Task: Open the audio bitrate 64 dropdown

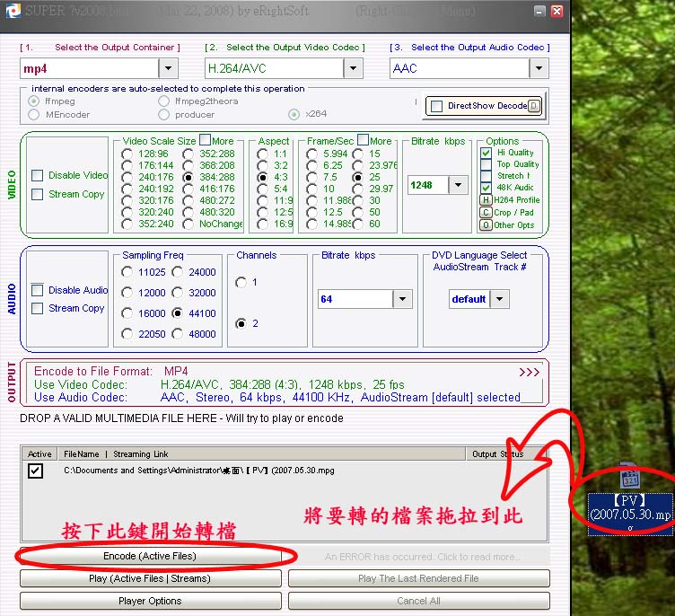Action: pyautogui.click(x=402, y=299)
